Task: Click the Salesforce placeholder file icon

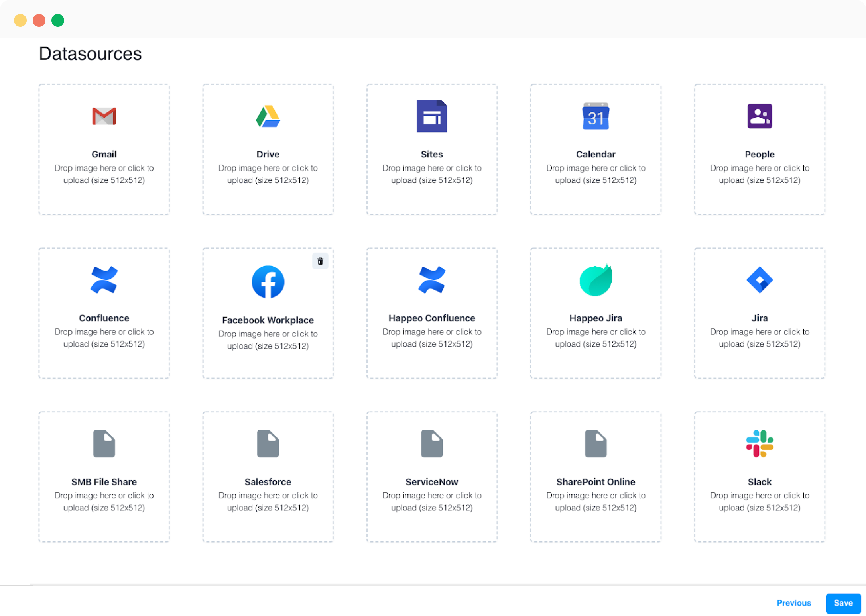Action: (x=268, y=443)
